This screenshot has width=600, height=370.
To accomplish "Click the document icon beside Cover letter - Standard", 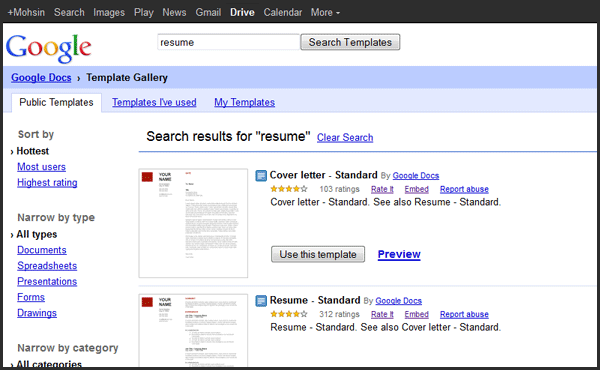I will (x=261, y=176).
